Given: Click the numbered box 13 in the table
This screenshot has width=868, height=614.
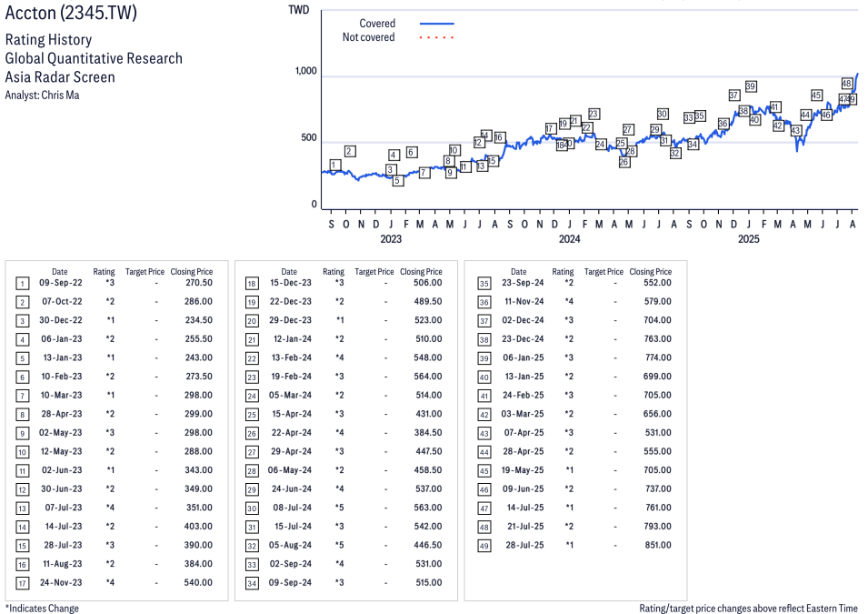Looking at the screenshot, I should click(x=22, y=508).
